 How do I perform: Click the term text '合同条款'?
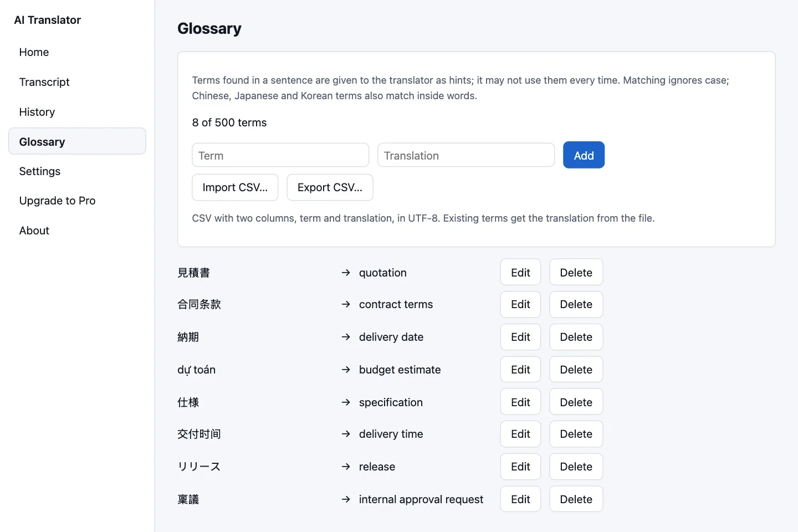pos(199,304)
